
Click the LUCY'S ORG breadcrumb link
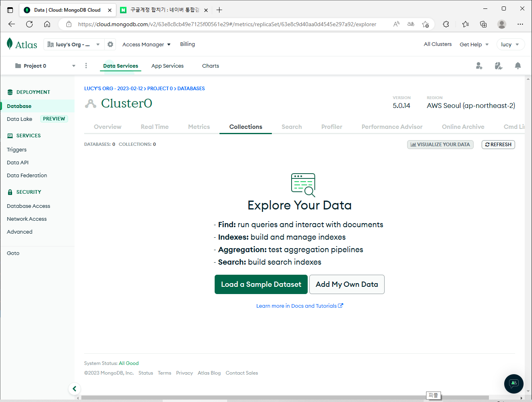tap(113, 89)
